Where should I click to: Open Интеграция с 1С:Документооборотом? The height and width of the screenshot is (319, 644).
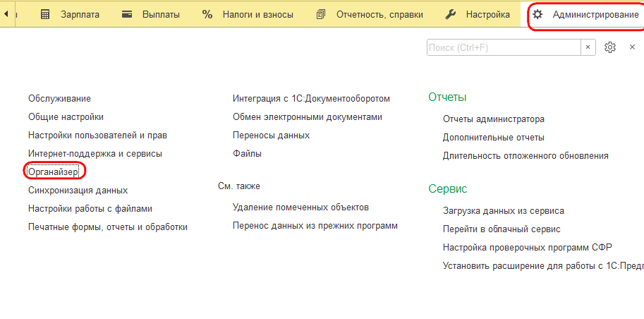311,99
